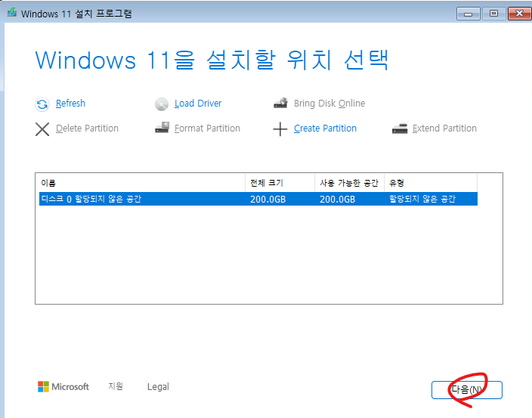Click the Windows setup icon in title bar
The height and width of the screenshot is (418, 532).
(x=12, y=13)
